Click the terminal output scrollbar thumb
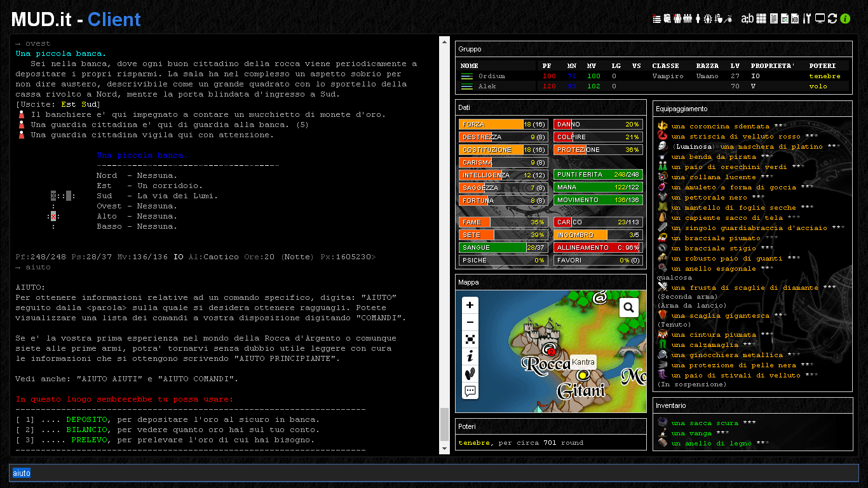 444,425
